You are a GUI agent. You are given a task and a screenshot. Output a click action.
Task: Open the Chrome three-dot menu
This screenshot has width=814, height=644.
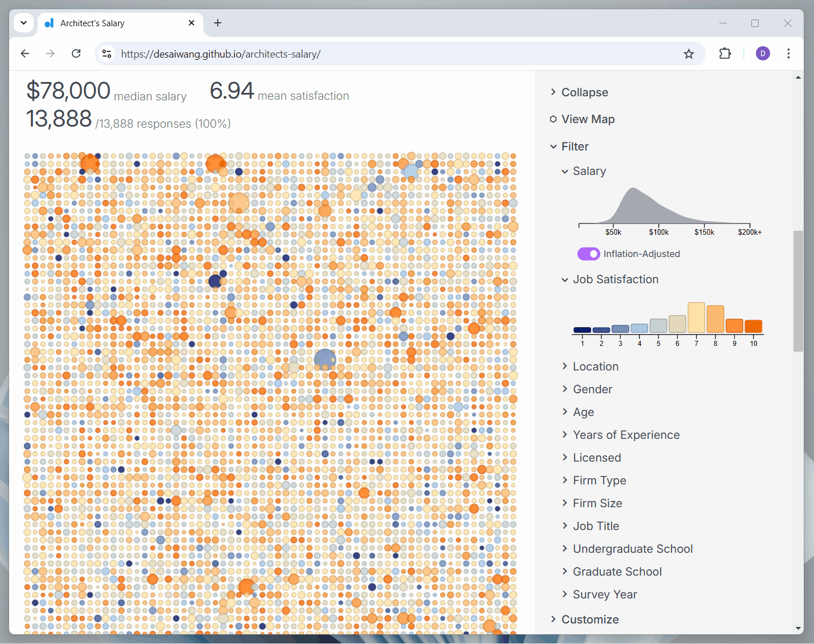coord(788,54)
